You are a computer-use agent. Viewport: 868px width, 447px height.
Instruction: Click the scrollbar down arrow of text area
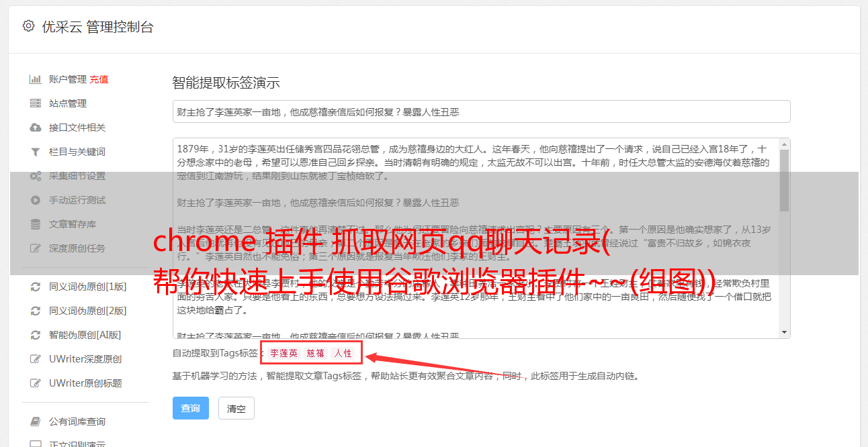click(785, 333)
